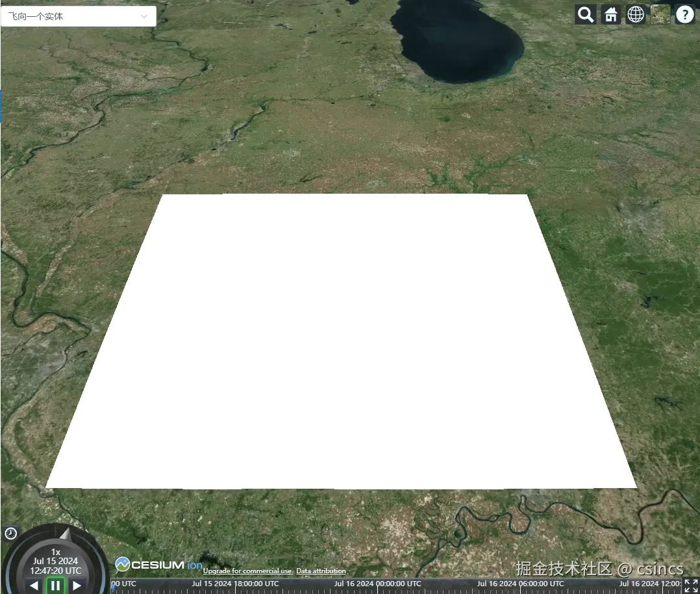This screenshot has height=594, width=700.
Task: Toggle fullscreen mode
Action: click(x=691, y=586)
